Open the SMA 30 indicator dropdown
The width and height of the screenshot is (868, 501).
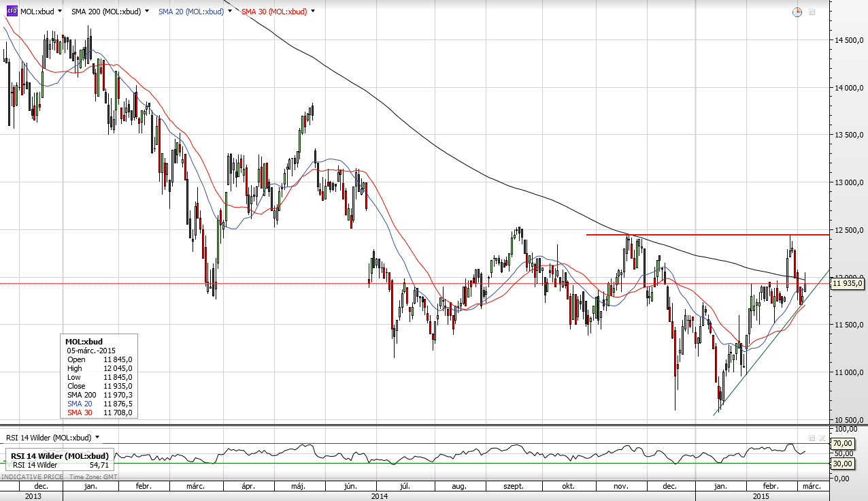pyautogui.click(x=313, y=12)
